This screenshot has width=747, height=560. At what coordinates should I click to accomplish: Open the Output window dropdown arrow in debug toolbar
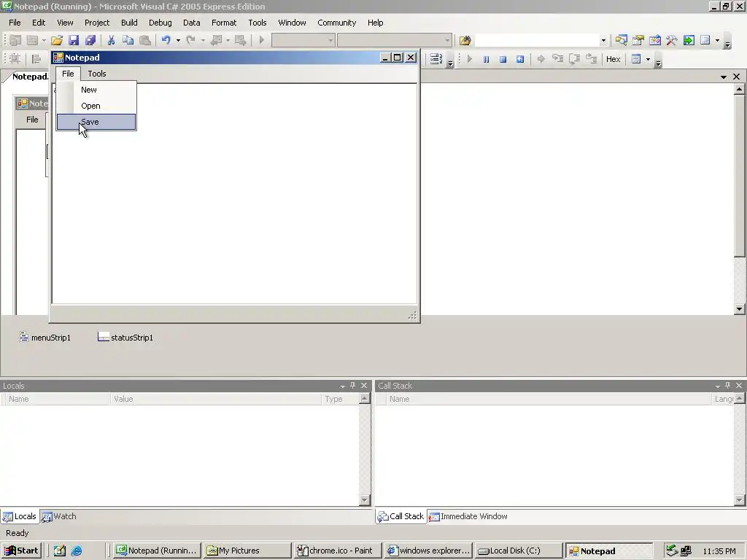648,59
